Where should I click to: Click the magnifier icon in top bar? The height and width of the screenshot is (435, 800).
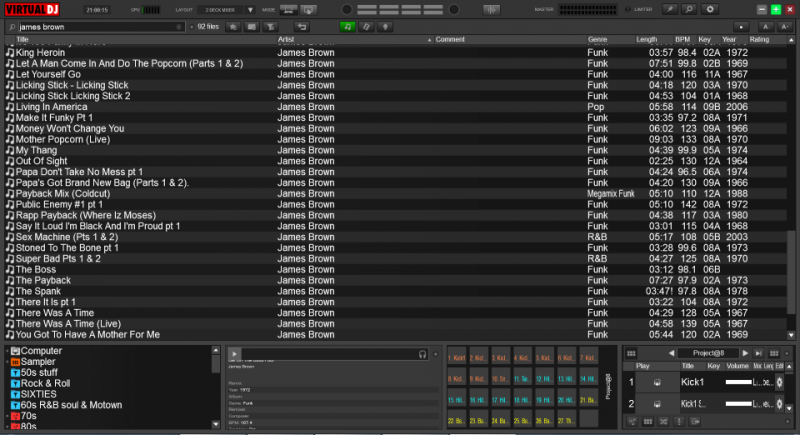(x=689, y=10)
